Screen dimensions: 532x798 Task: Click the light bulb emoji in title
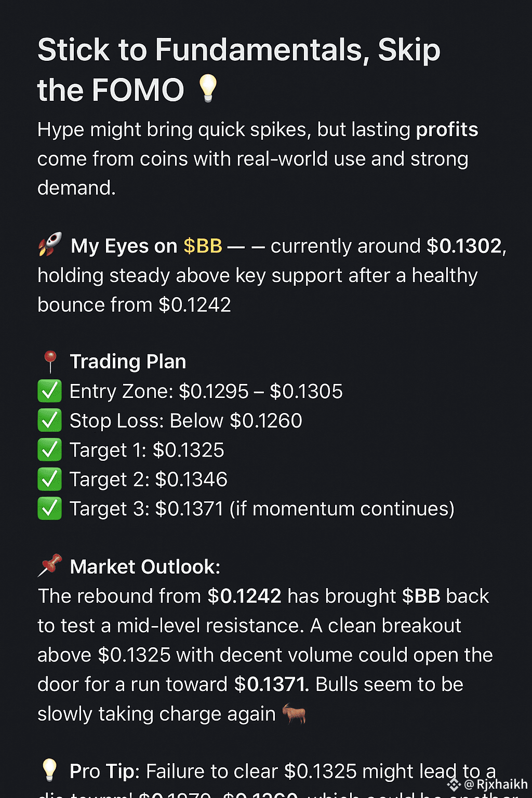[208, 88]
